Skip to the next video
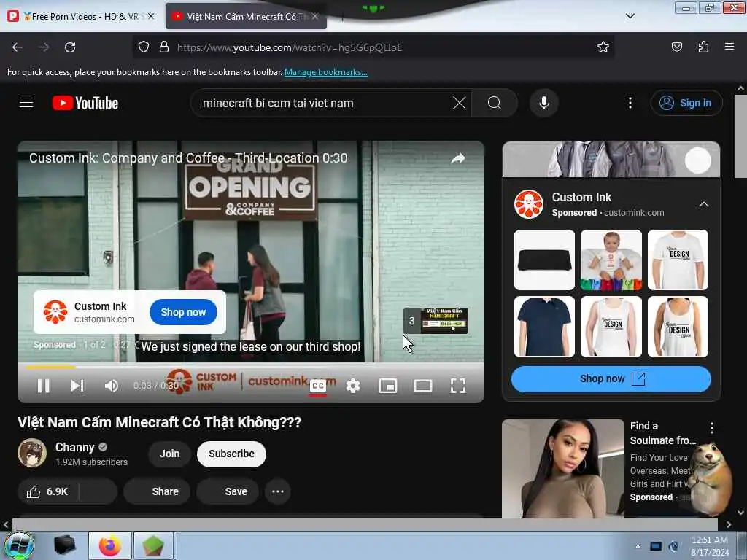Screen dimensions: 747x560 tap(77, 386)
